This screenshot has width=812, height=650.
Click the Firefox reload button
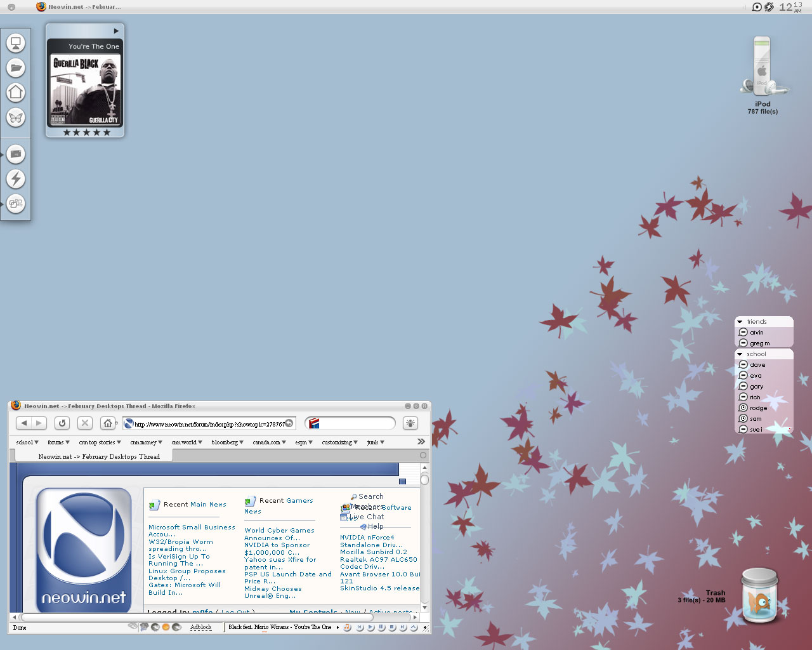click(x=62, y=423)
